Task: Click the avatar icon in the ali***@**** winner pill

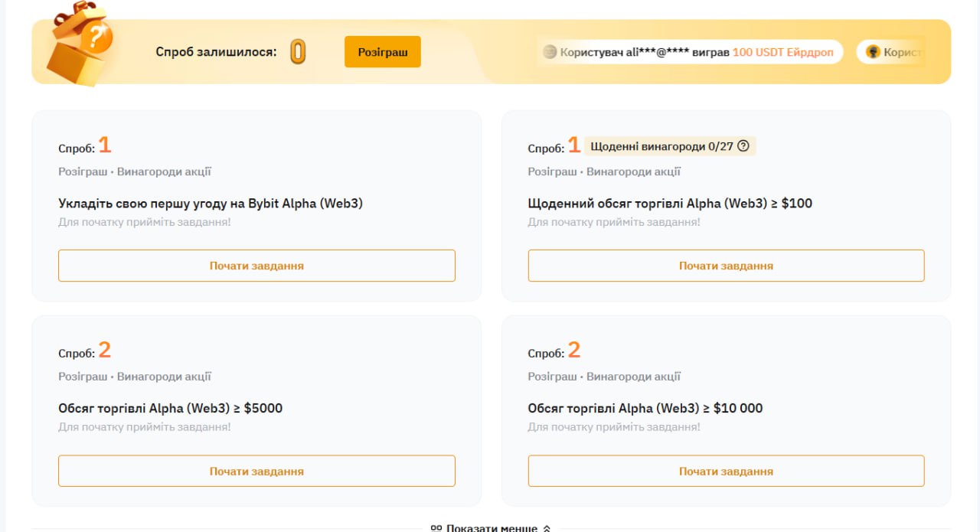Action: pos(550,52)
